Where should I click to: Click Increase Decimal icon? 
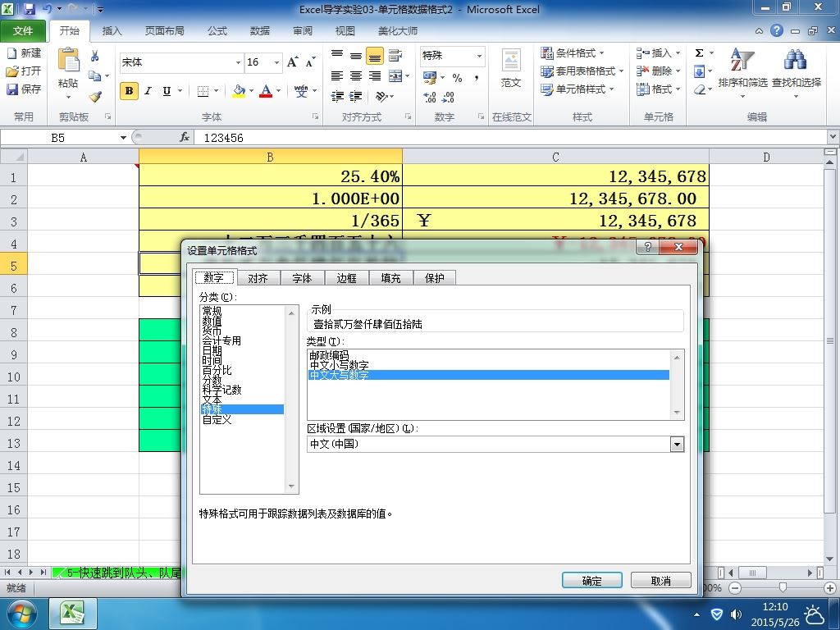[x=430, y=97]
